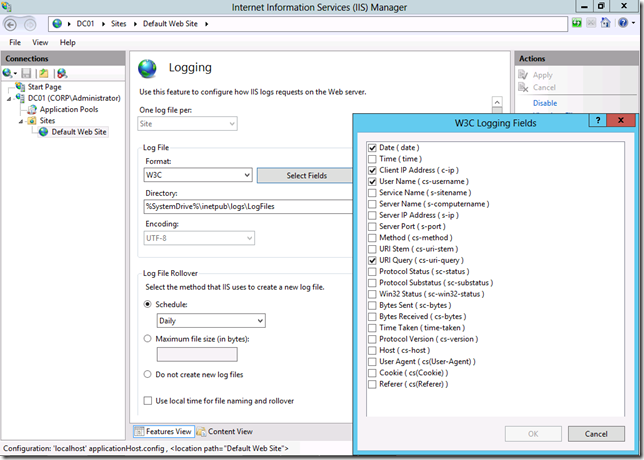Uncheck User Name ( cs-username )

372,182
